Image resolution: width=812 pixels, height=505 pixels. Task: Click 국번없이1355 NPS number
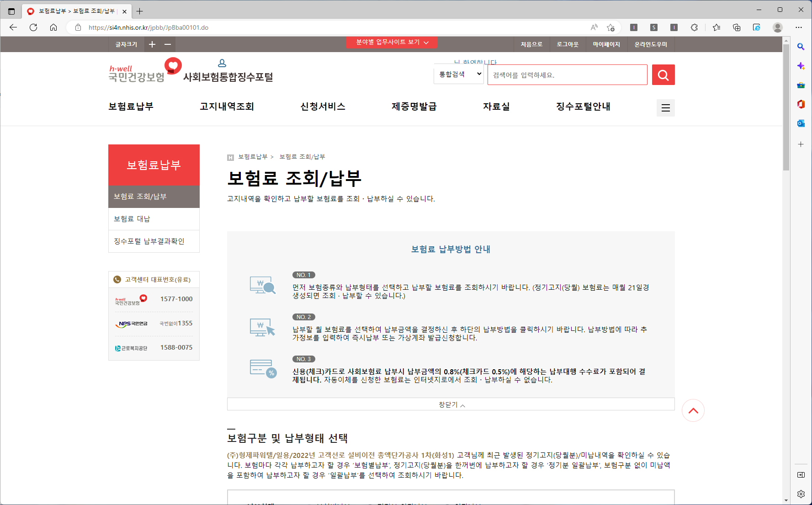tap(176, 323)
